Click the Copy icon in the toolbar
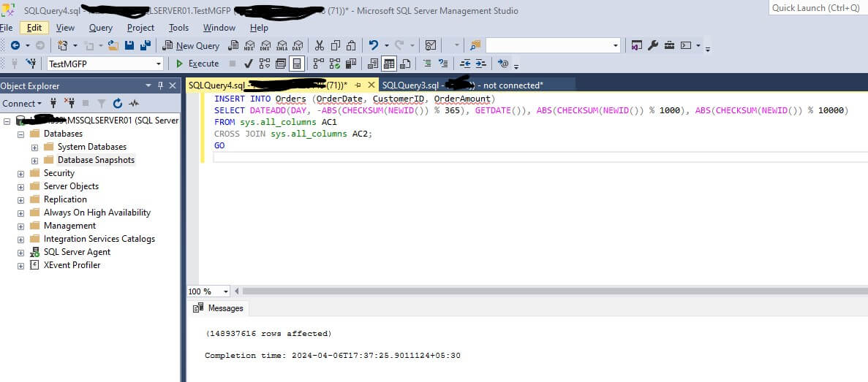The width and height of the screenshot is (868, 382). pos(336,46)
